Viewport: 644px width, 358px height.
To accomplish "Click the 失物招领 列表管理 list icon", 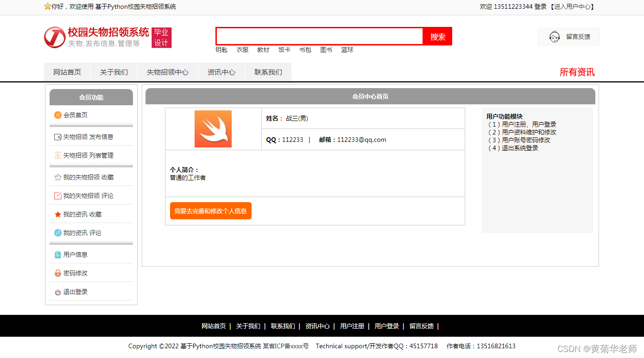I will click(58, 155).
